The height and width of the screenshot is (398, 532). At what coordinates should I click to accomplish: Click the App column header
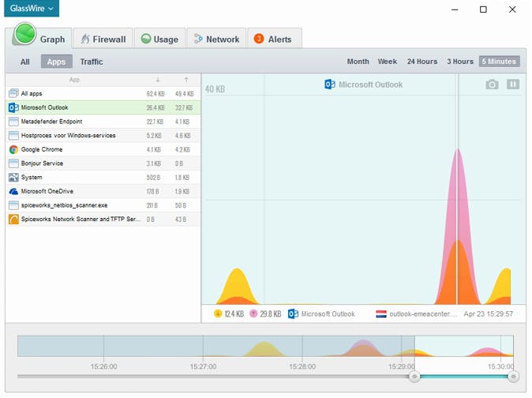pyautogui.click(x=74, y=80)
